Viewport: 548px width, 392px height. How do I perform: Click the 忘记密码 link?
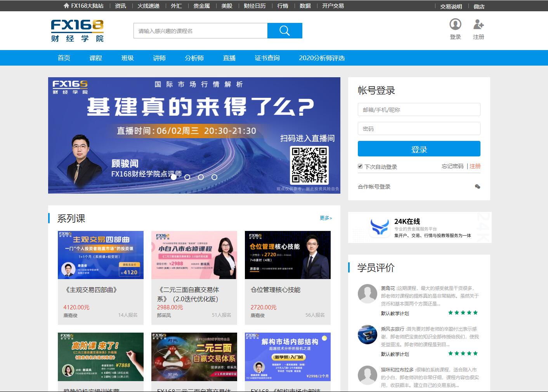tap(453, 166)
